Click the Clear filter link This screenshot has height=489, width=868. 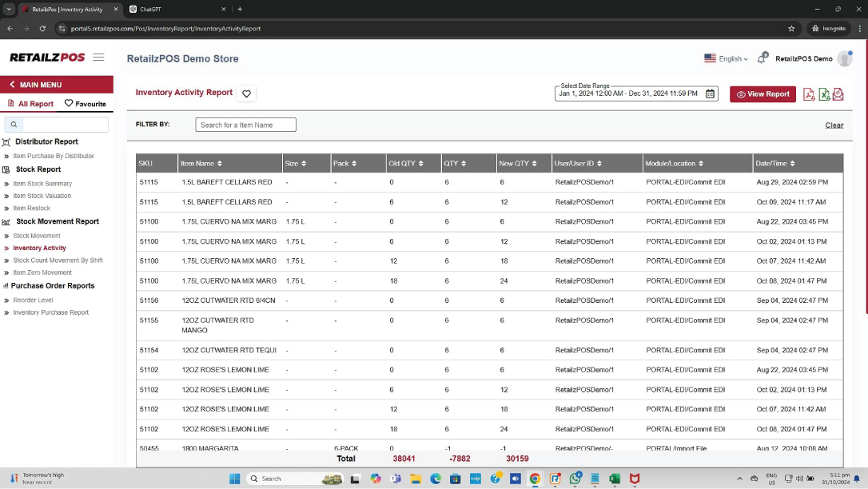tap(834, 125)
